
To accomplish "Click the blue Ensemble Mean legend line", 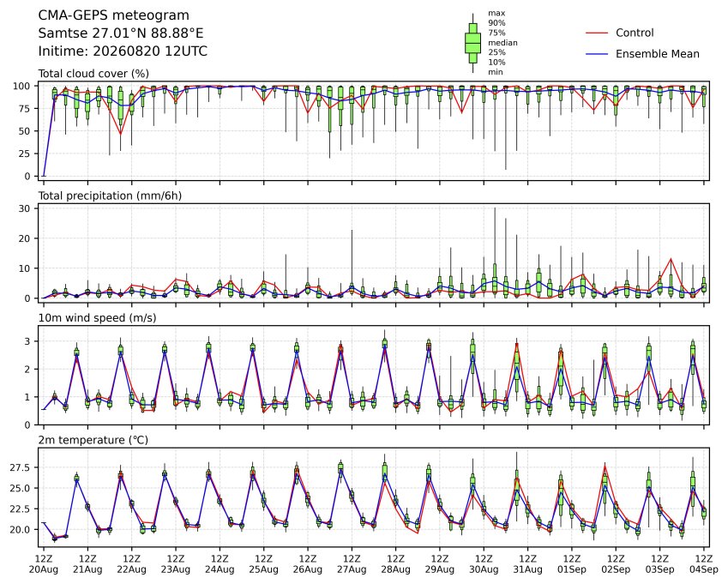I will (x=597, y=54).
